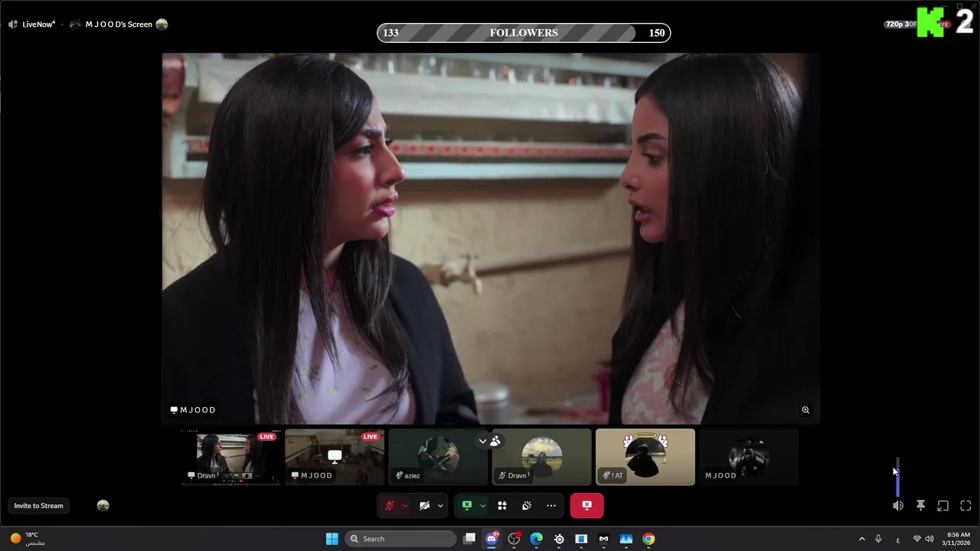
Task: Turn on the camera button
Action: (424, 506)
